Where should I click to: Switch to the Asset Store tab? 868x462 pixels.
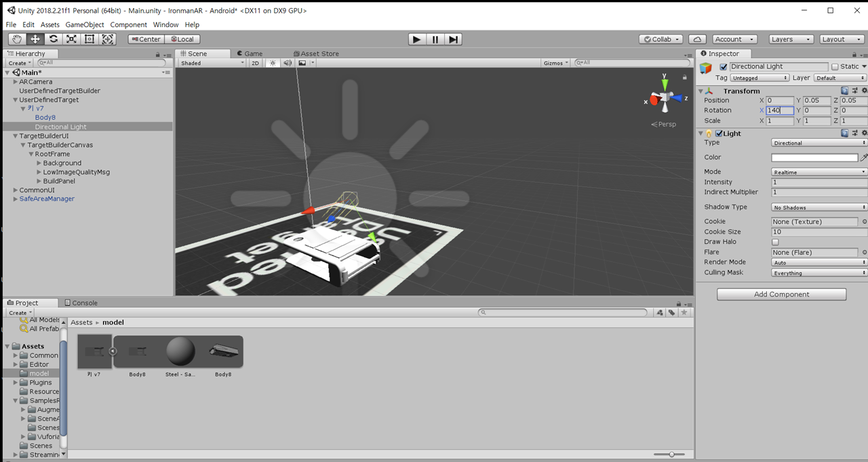[316, 54]
